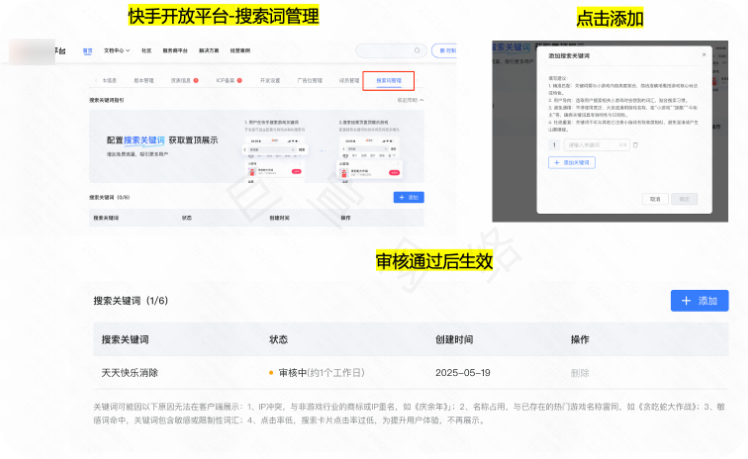Select the 天天快乐消除 keyword cell
The image size is (748, 459).
[x=130, y=373]
